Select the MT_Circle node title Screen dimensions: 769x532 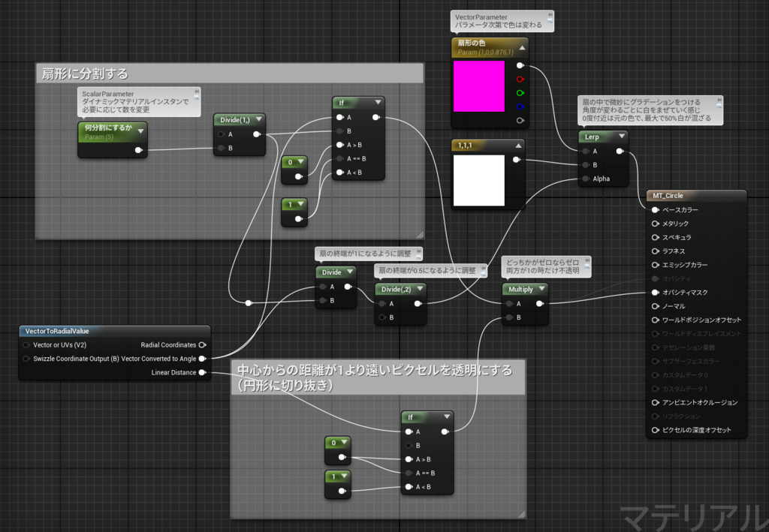[x=668, y=195]
